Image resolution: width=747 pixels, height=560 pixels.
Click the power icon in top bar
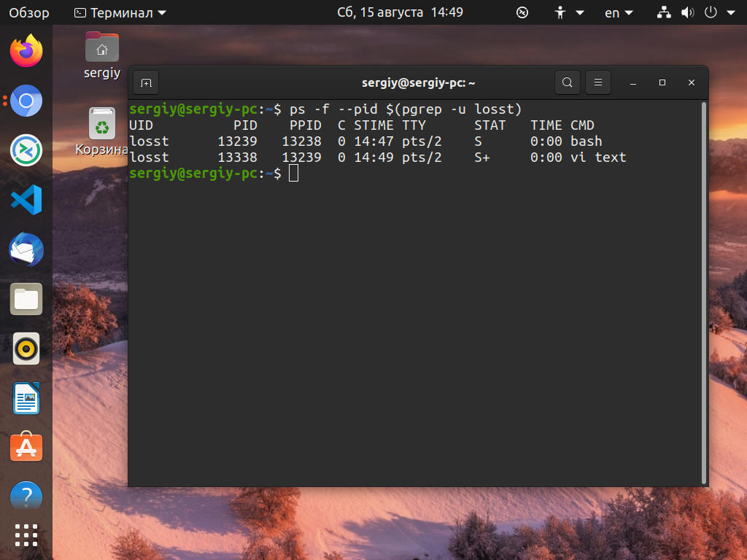tap(711, 12)
